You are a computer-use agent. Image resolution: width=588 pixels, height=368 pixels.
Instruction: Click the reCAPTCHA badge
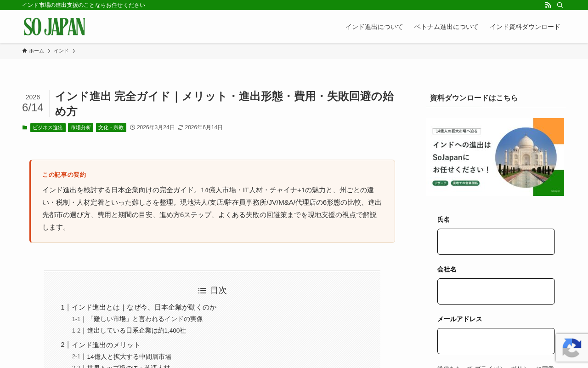572,348
